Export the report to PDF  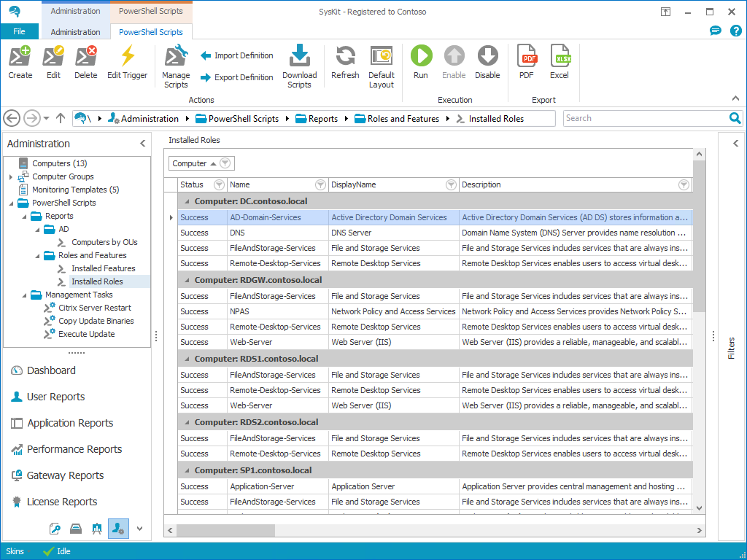point(526,57)
